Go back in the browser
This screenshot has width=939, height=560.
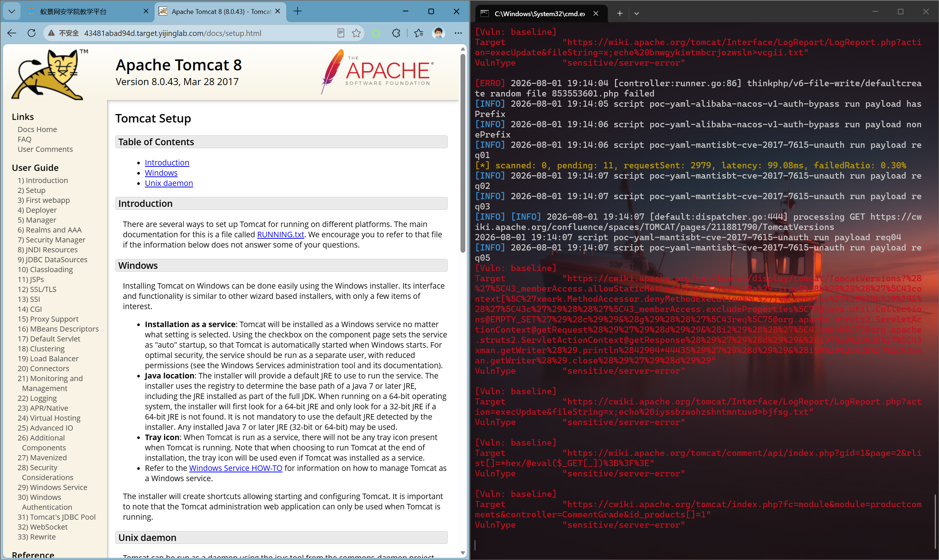[x=12, y=33]
